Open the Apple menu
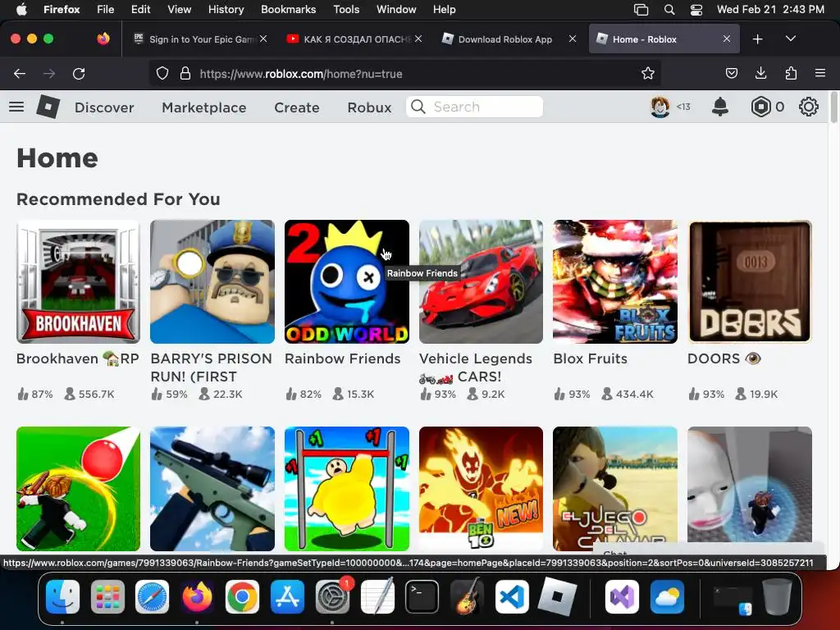 click(21, 9)
